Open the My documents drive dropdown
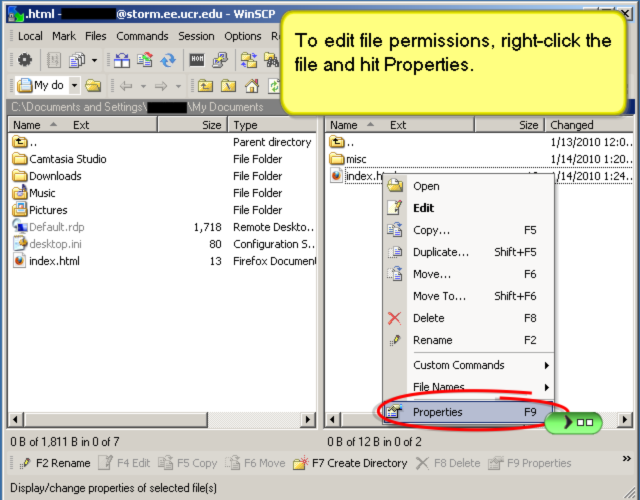 [x=74, y=86]
